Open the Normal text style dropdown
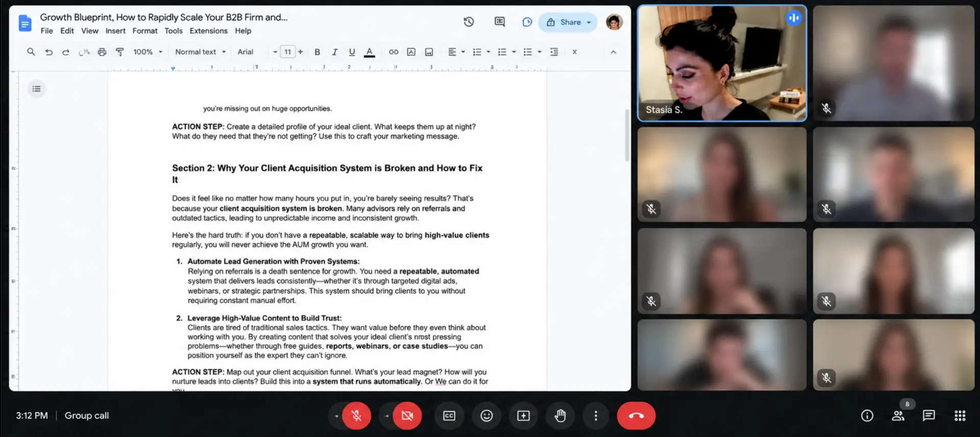The width and height of the screenshot is (980, 437). pos(201,52)
